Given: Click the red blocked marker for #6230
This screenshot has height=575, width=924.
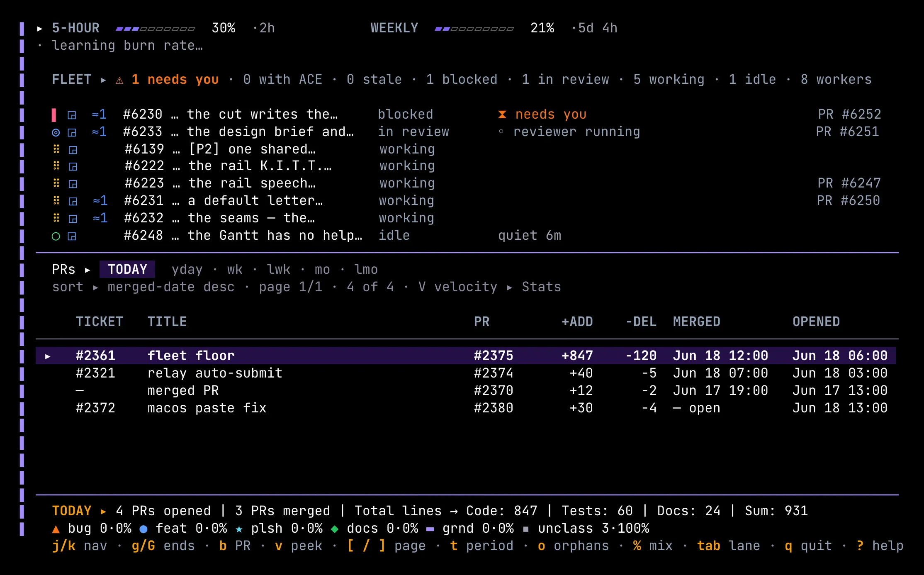Looking at the screenshot, I should tap(54, 115).
